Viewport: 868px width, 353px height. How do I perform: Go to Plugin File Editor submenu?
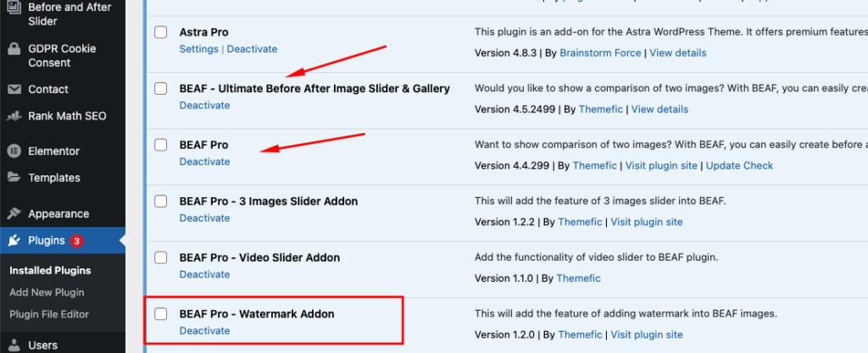click(48, 314)
